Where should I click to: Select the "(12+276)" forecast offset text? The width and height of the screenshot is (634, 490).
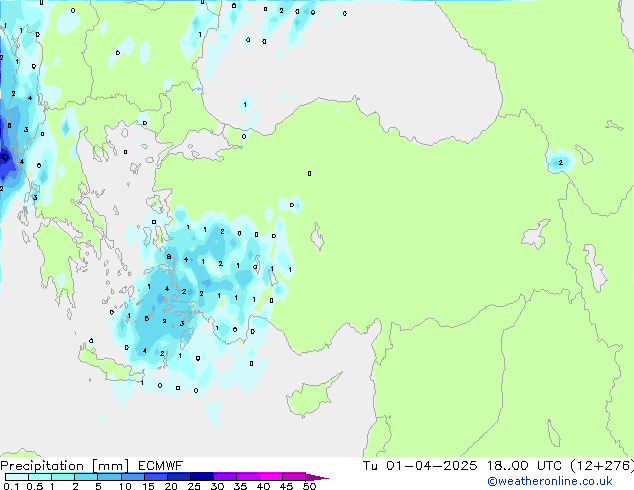[x=602, y=466]
